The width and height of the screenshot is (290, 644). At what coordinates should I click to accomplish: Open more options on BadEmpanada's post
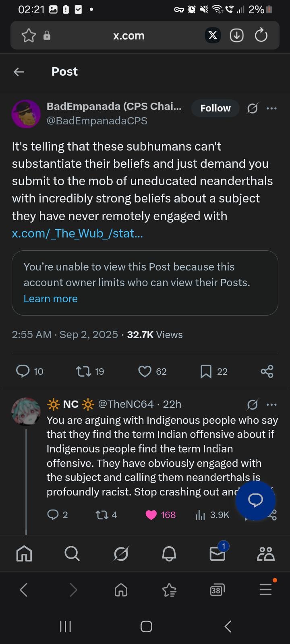point(272,108)
